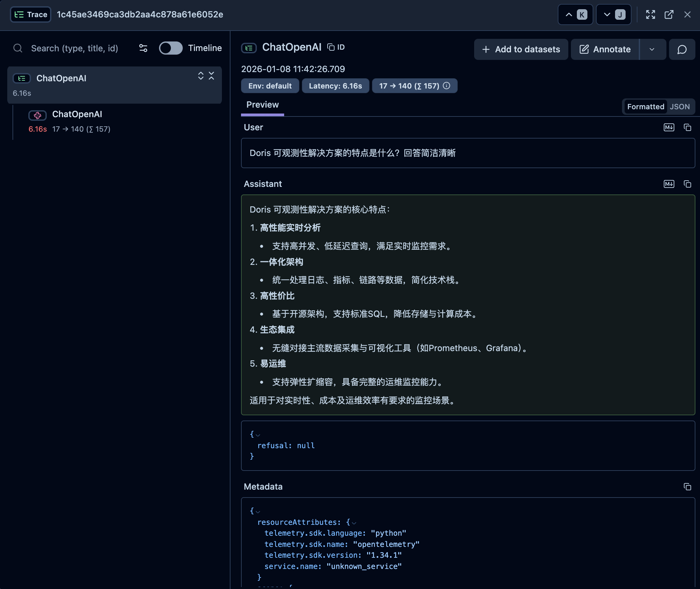Open the comments speech bubble icon
The image size is (700, 589).
tap(682, 49)
